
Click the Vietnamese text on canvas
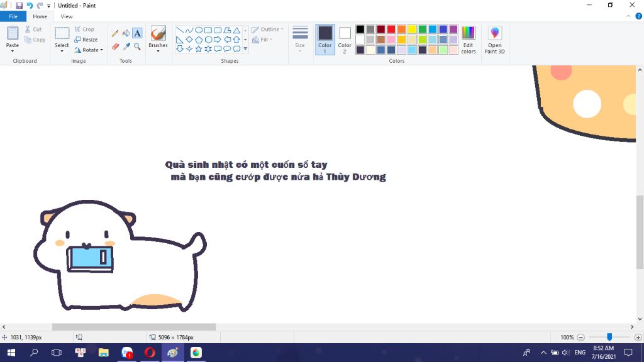point(275,171)
